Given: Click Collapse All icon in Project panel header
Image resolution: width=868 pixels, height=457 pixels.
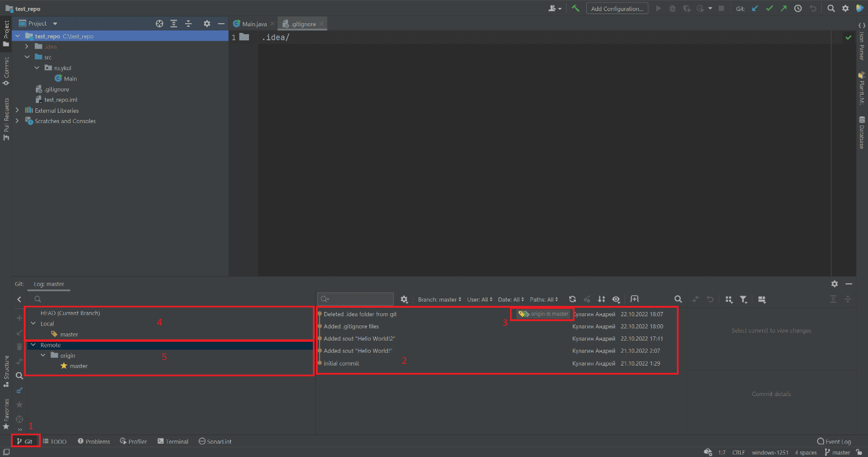Looking at the screenshot, I should pos(188,23).
